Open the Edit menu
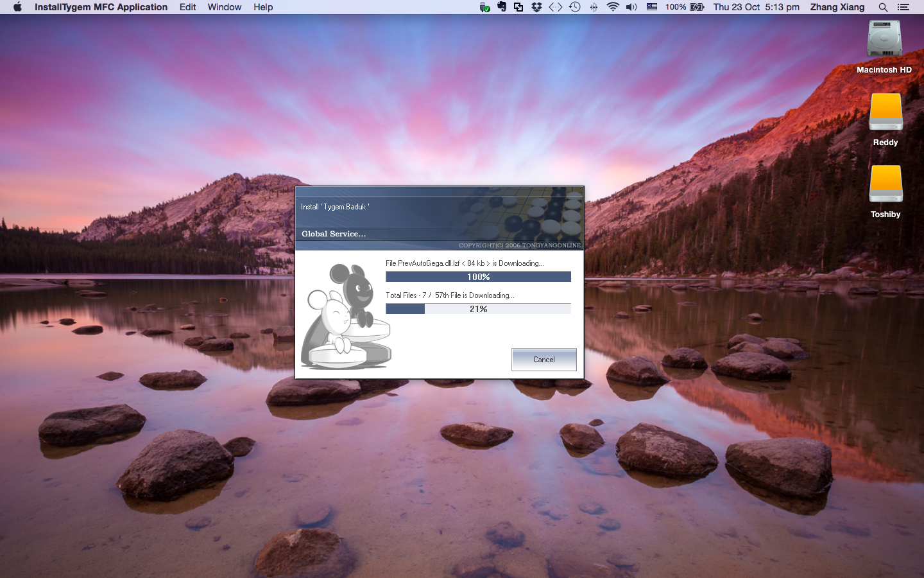 click(187, 7)
